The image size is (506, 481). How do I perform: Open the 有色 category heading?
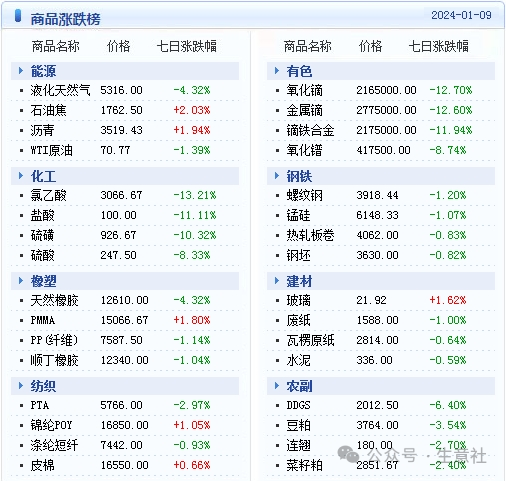coord(299,71)
